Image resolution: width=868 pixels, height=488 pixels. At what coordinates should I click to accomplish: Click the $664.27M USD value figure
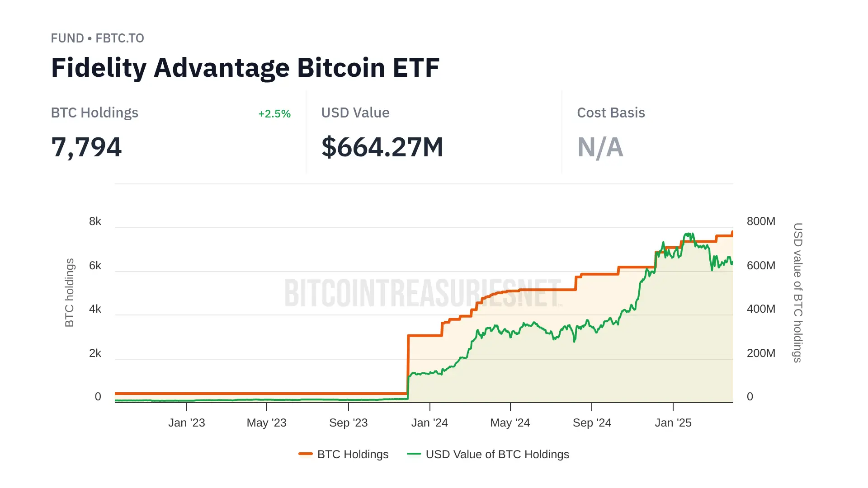[x=382, y=147]
